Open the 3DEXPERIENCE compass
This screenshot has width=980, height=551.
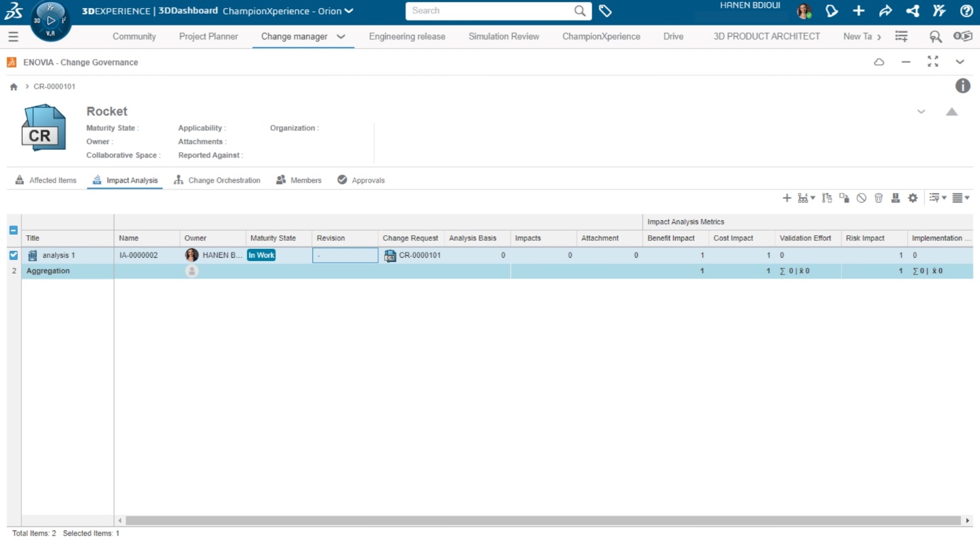click(51, 20)
